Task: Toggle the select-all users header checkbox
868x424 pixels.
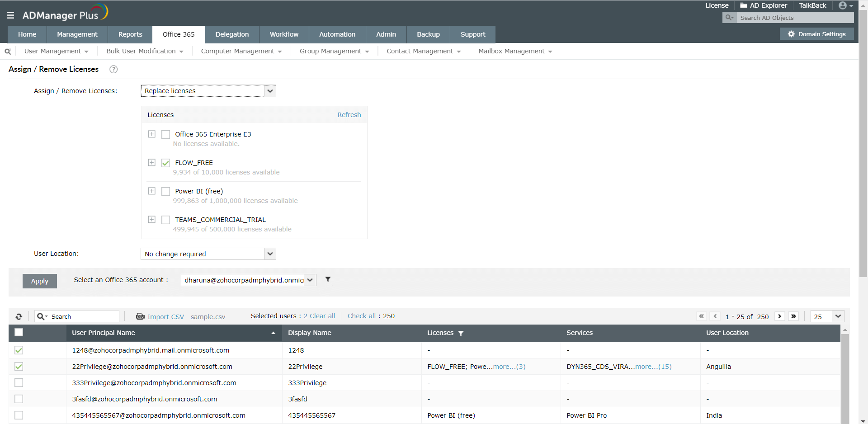Action: 19,332
